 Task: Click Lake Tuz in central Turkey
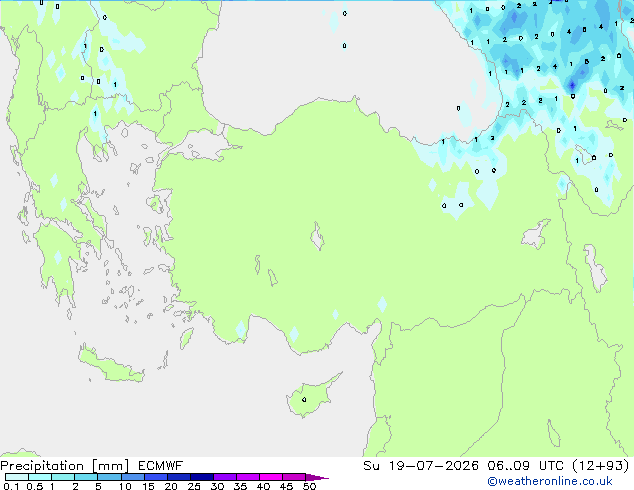point(317,236)
